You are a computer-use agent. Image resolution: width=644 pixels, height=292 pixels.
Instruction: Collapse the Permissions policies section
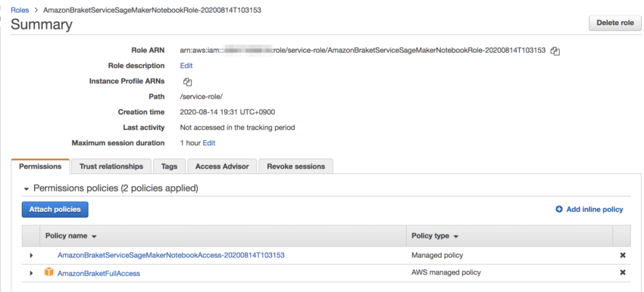tap(27, 189)
